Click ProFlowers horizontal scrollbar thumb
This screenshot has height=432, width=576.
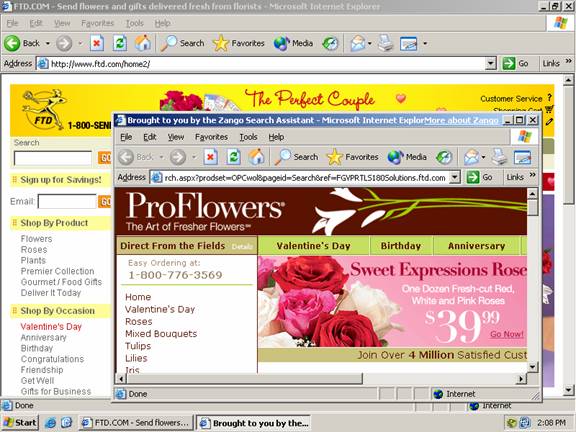click(x=244, y=378)
